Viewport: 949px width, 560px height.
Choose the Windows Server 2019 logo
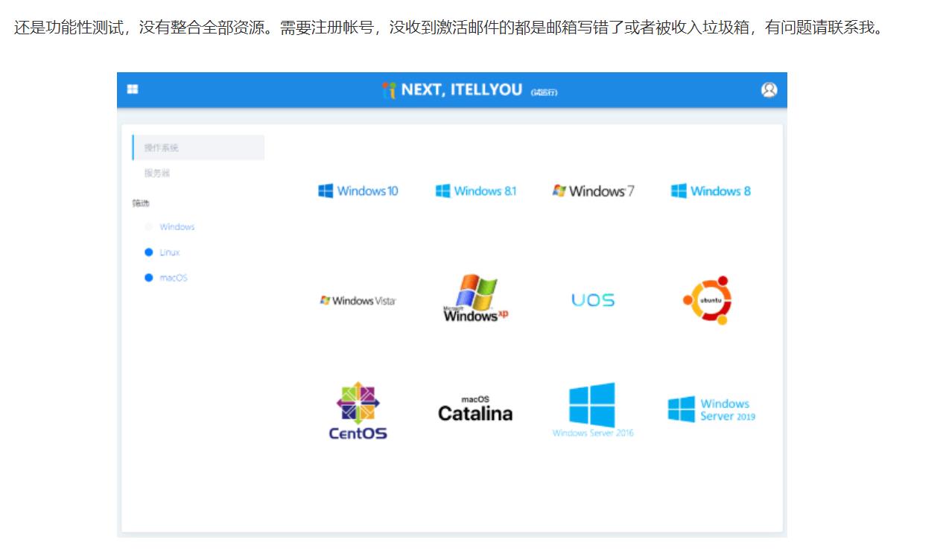[x=711, y=410]
